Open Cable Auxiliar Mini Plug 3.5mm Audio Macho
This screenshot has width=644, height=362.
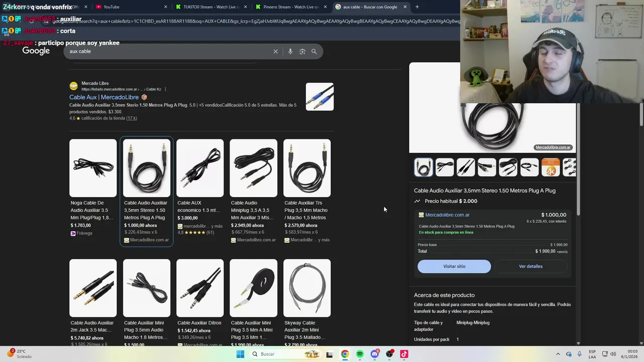tap(146, 302)
